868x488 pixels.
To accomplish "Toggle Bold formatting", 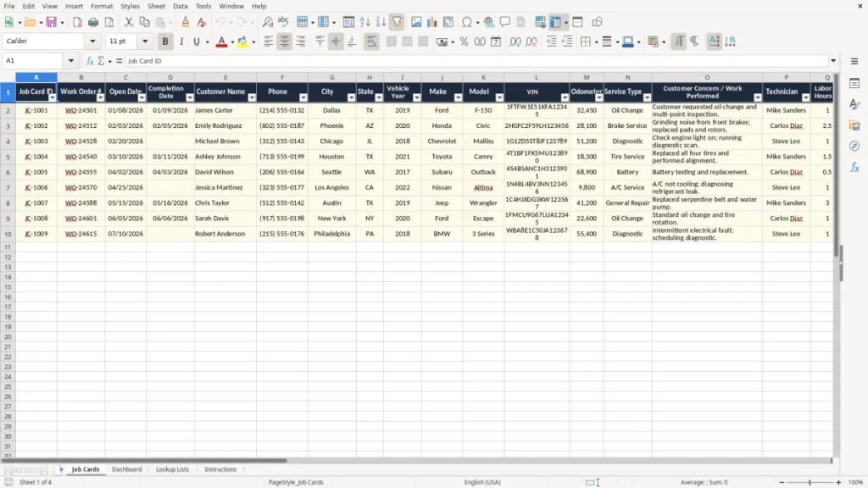I will tap(165, 42).
